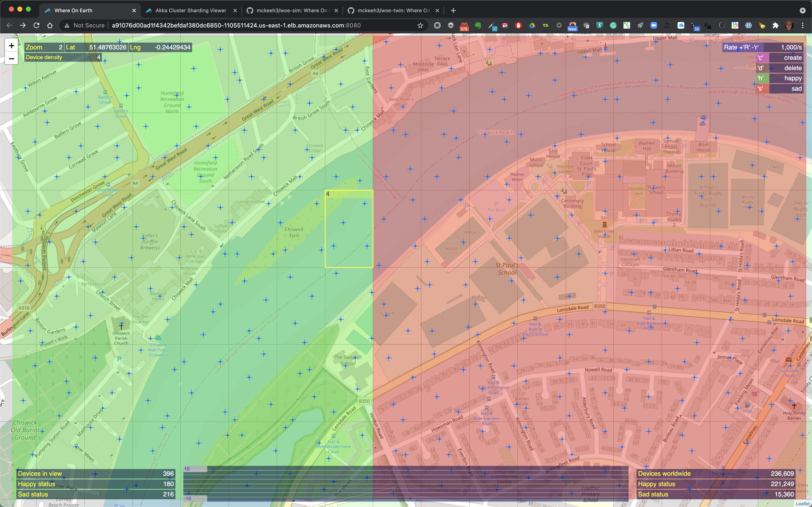The image size is (812, 507).
Task: Open the Grammarly extension icon
Action: tap(613, 26)
